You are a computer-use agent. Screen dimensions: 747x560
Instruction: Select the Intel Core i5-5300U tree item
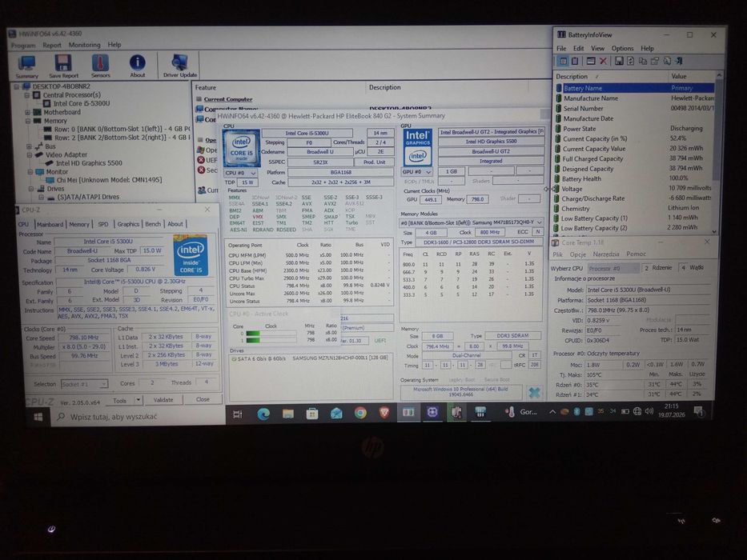tap(82, 104)
